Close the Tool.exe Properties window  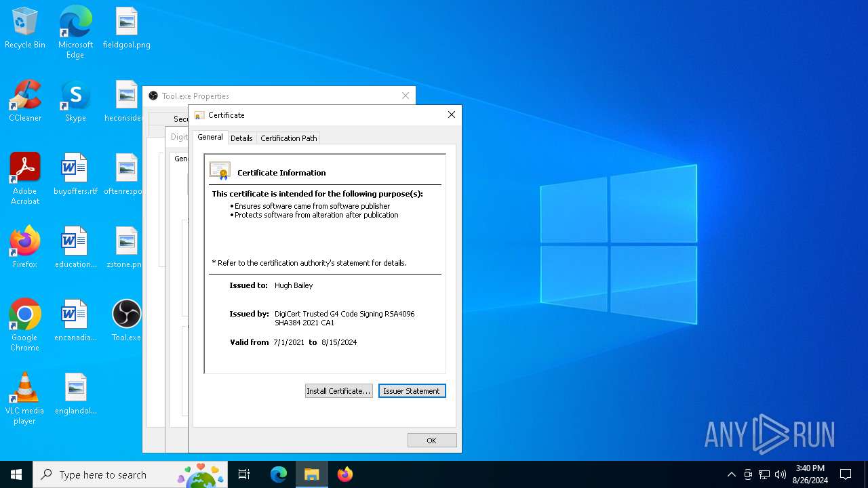[406, 96]
